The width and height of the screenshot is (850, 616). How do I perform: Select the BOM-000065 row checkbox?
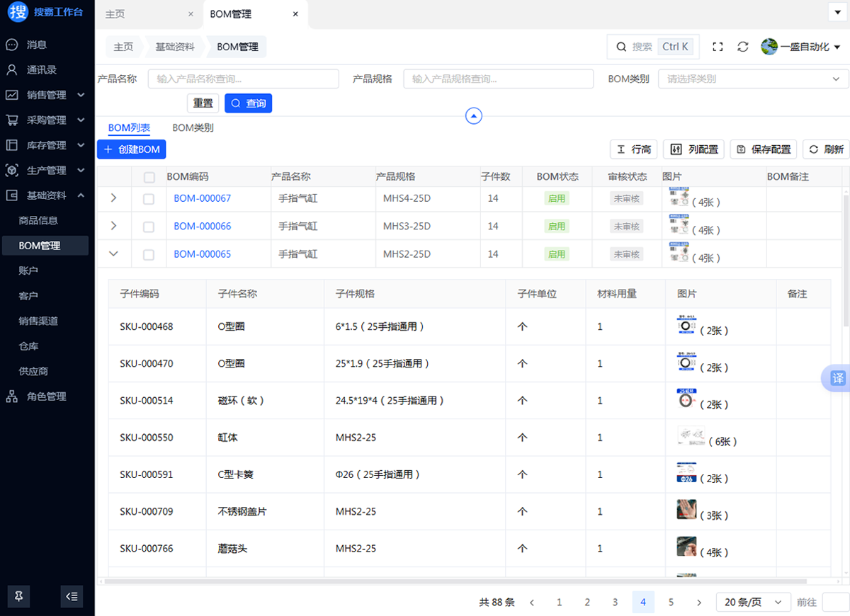coord(149,255)
